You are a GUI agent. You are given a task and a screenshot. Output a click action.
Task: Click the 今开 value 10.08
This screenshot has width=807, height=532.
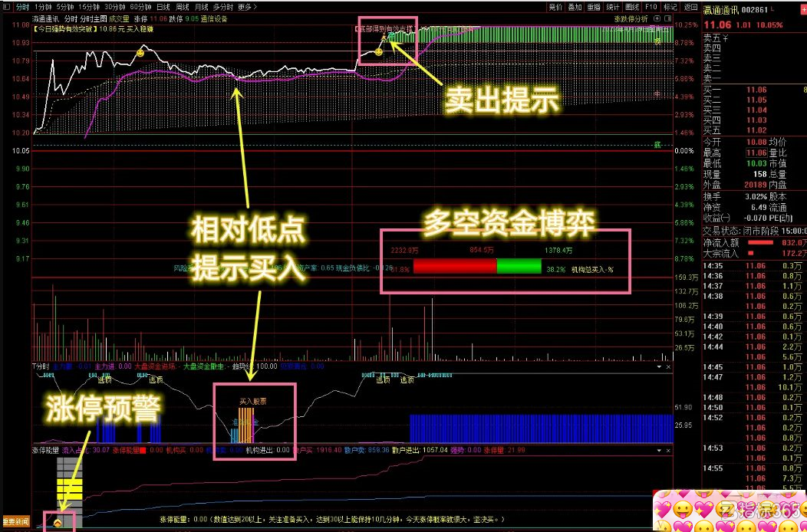pos(756,142)
